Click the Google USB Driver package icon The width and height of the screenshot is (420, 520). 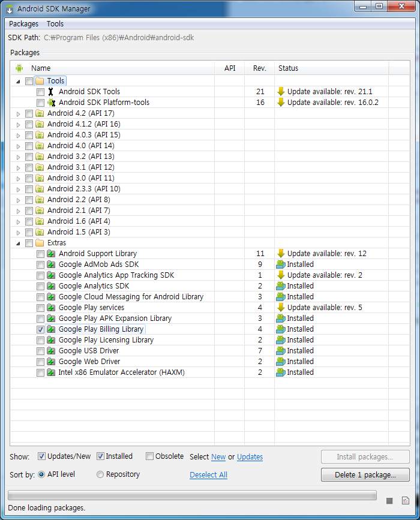[51, 351]
